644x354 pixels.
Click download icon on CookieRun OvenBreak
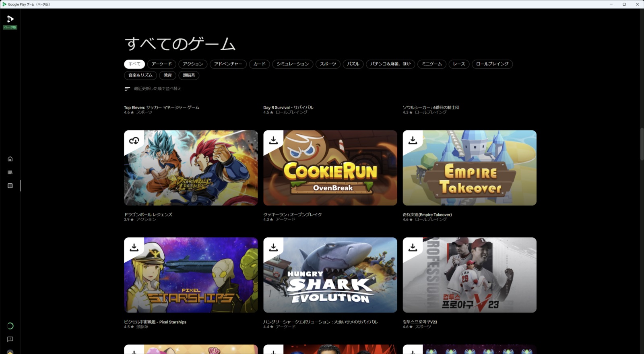(273, 140)
